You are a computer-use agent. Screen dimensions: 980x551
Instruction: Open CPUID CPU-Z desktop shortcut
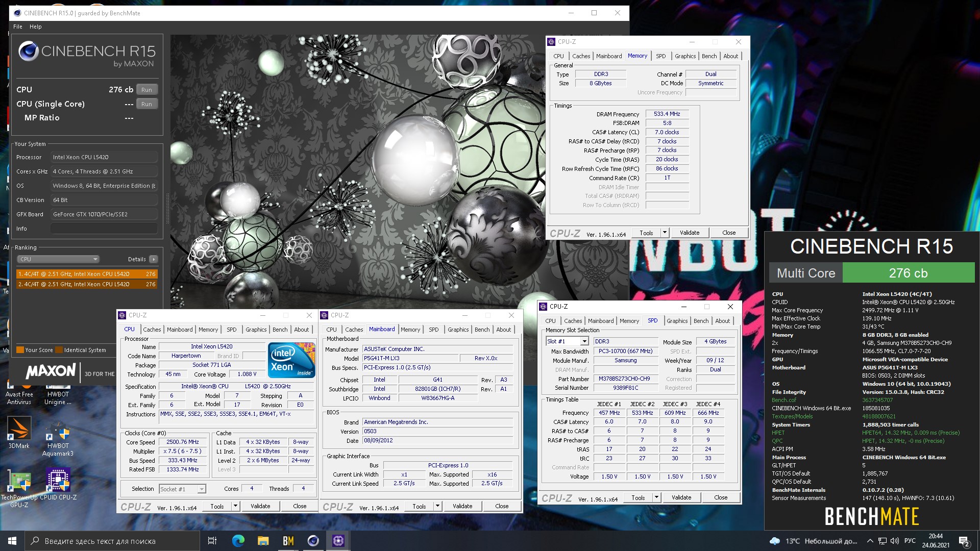click(x=58, y=485)
